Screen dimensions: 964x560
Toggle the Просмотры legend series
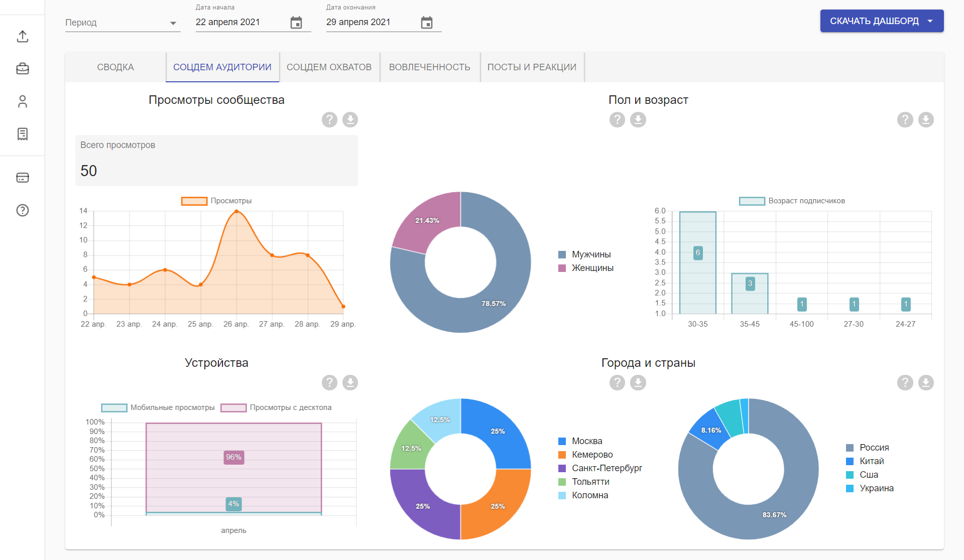[x=216, y=201]
